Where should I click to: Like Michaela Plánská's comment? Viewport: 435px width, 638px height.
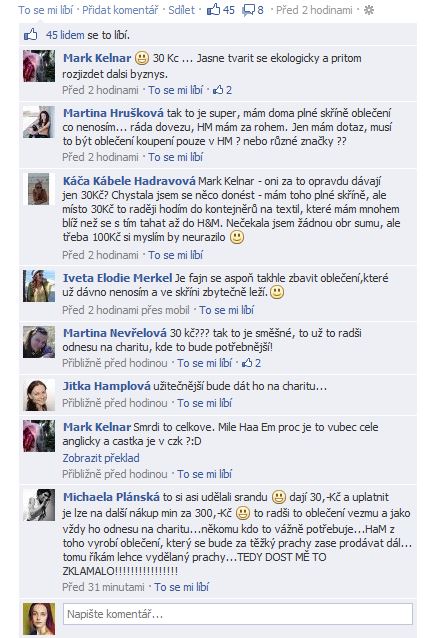(181, 587)
